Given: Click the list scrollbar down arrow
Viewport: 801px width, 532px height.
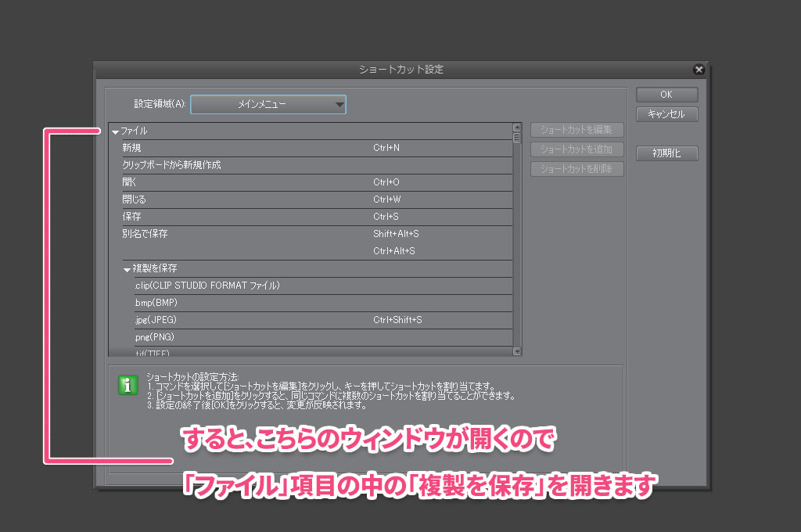Looking at the screenshot, I should [517, 352].
